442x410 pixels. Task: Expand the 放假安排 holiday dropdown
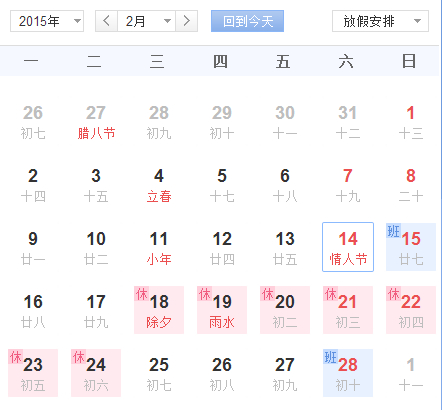tap(380, 21)
